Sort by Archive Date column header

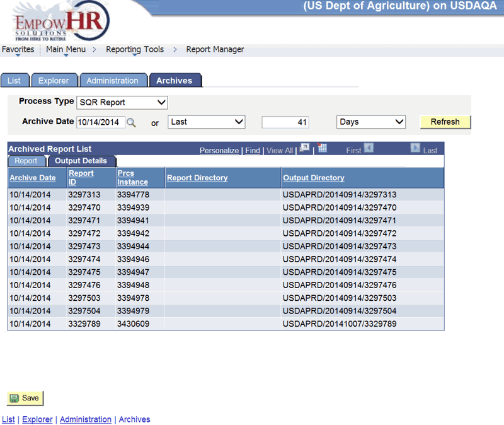[33, 178]
